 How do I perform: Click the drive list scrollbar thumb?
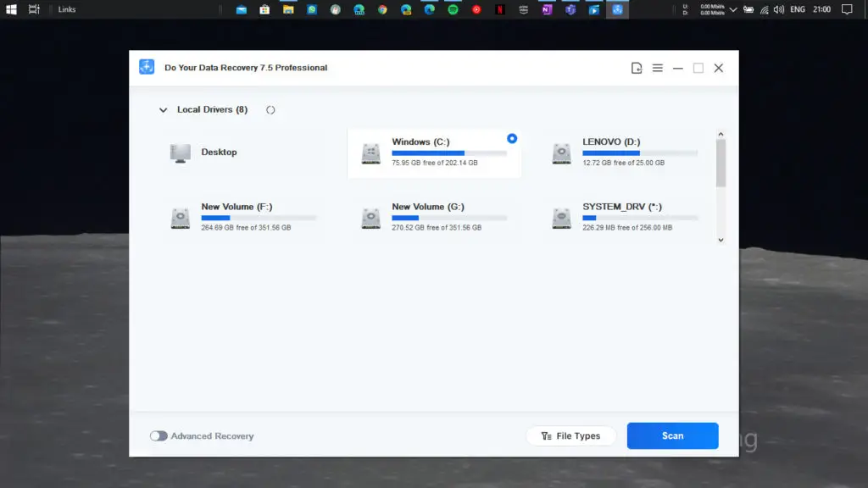coord(721,164)
